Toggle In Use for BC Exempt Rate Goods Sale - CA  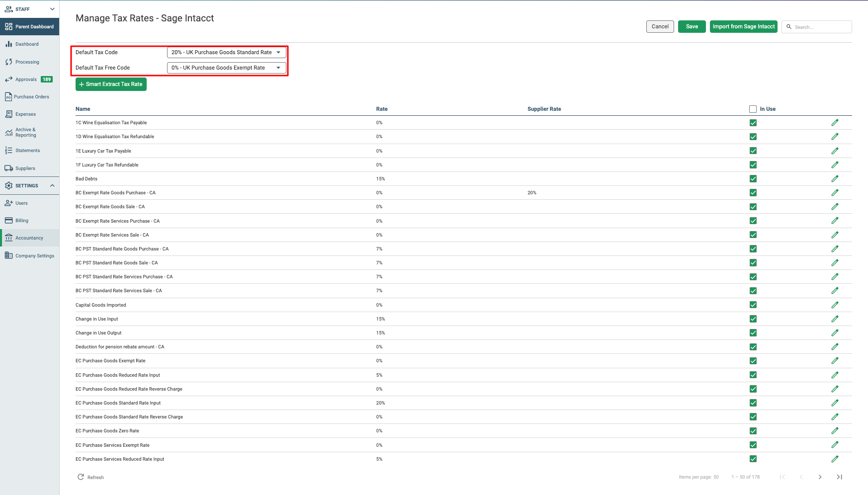click(753, 207)
